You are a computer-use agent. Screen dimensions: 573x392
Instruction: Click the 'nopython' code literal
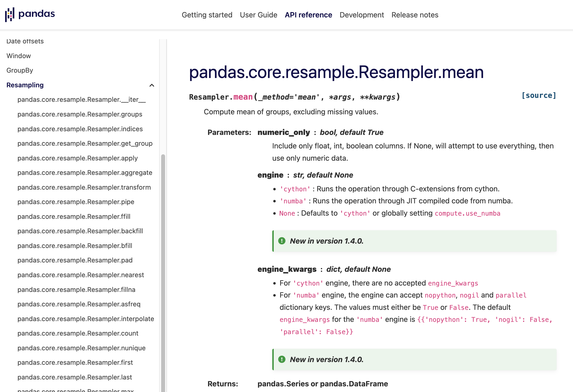pyautogui.click(x=440, y=295)
